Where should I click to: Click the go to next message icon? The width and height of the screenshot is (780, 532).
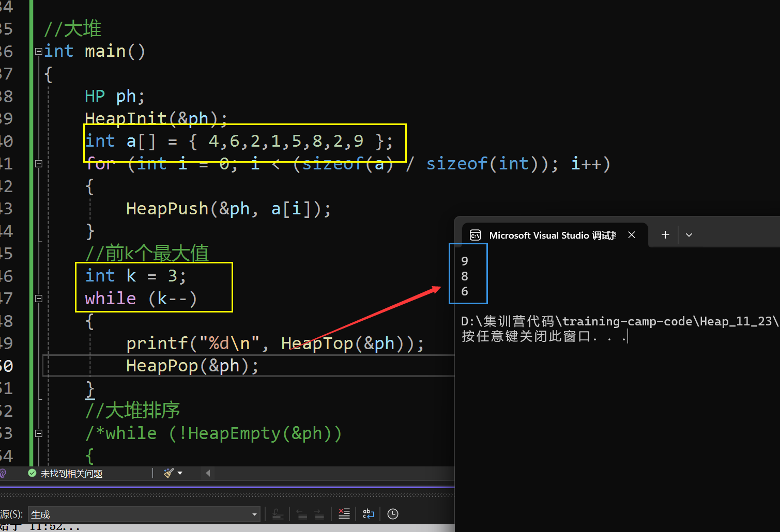(x=319, y=514)
